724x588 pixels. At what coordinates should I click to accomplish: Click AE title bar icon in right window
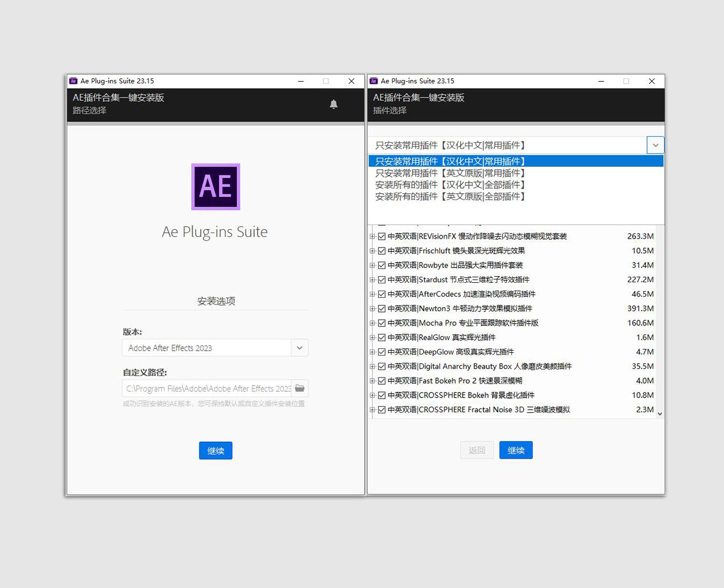(x=374, y=81)
